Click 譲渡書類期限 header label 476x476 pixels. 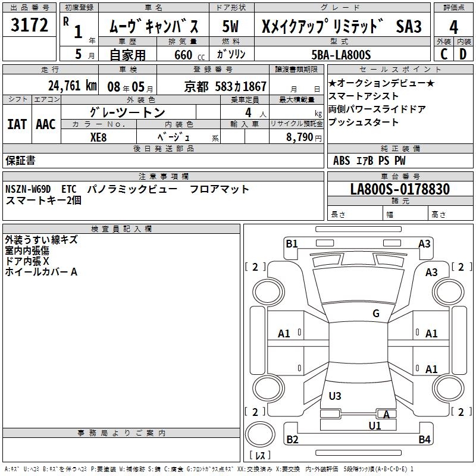click(296, 69)
